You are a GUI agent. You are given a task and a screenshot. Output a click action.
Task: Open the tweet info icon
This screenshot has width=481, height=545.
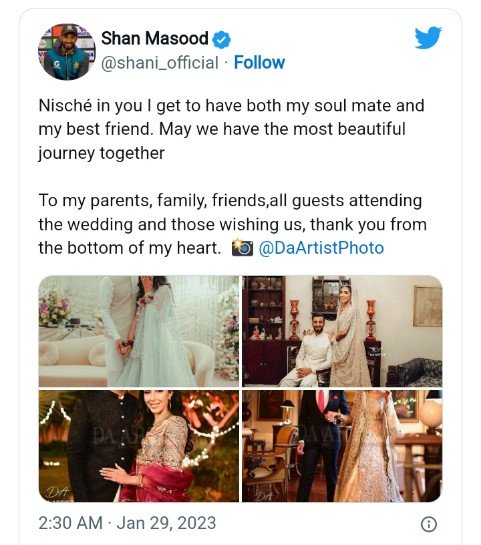(429, 524)
